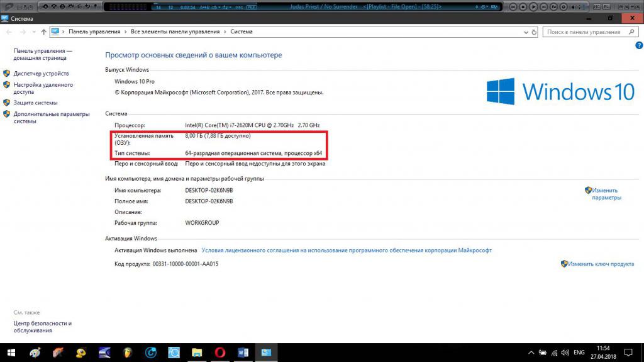Refresh the System page
Viewport: 644px width, 362px height.
[534, 32]
